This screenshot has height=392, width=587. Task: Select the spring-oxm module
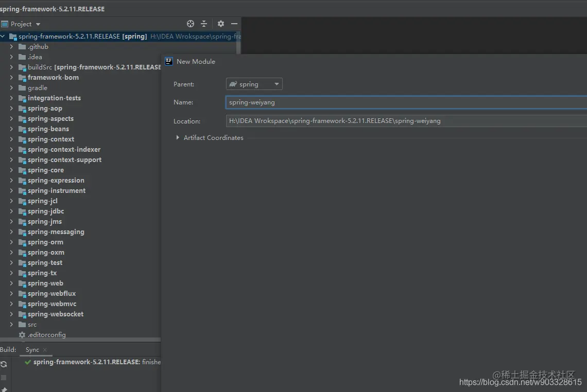tap(46, 253)
